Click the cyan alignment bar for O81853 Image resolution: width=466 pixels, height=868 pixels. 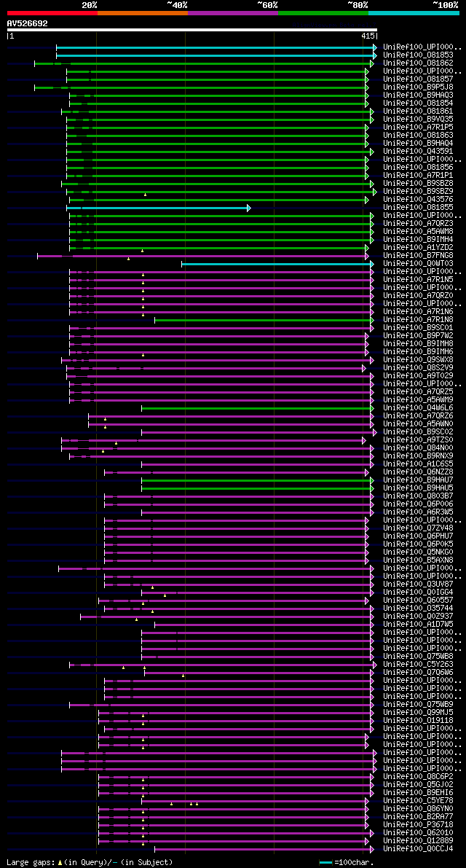(217, 55)
